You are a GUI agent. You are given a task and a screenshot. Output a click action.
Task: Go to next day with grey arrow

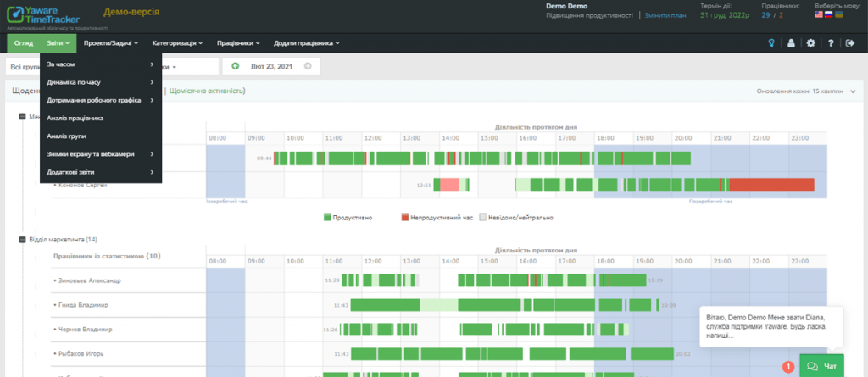pos(307,66)
